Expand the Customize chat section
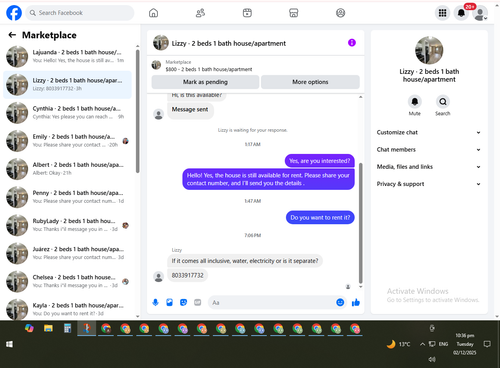The image size is (500, 368). tap(429, 132)
